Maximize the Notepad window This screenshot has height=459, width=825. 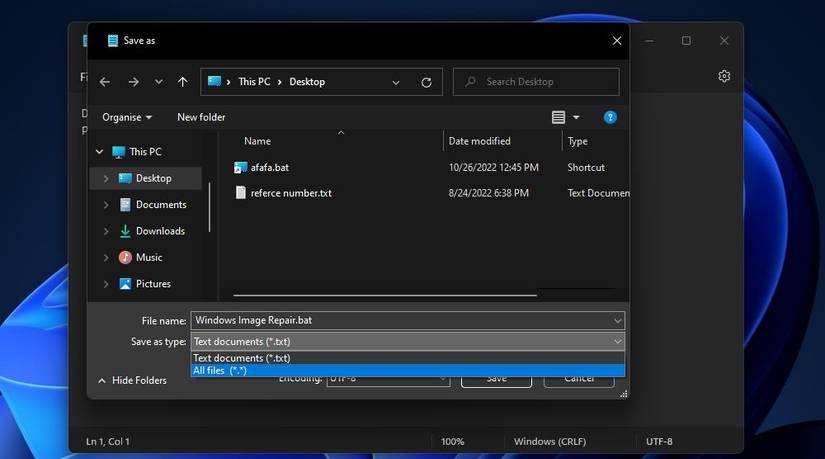tap(686, 41)
